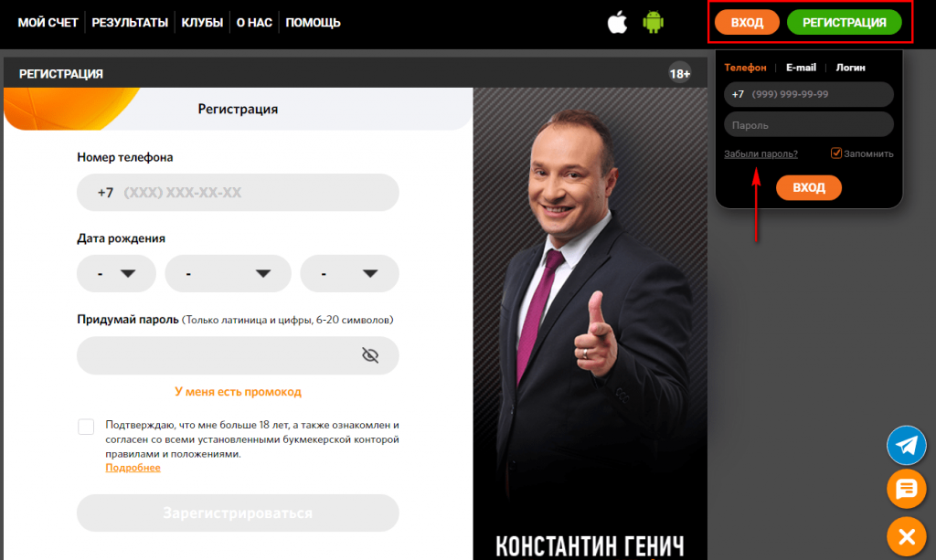Open the КЛУБЫ menu item
Image resolution: width=936 pixels, height=560 pixels.
point(202,23)
